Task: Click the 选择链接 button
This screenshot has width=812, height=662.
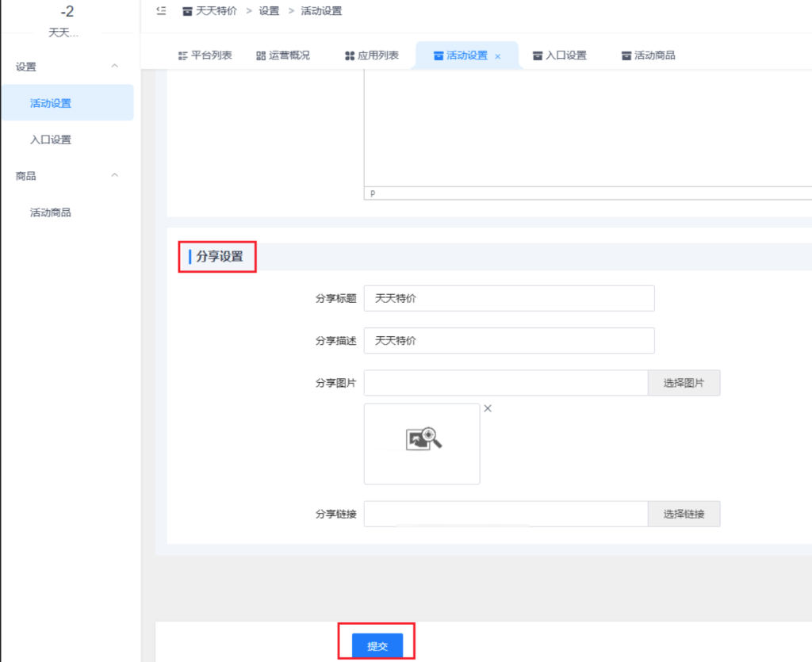Action: click(x=684, y=514)
